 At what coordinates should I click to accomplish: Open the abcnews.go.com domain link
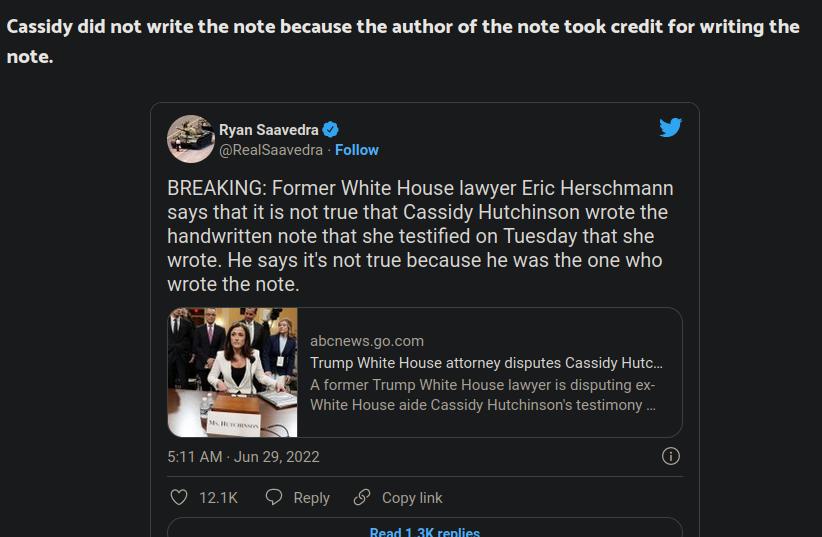coord(367,341)
